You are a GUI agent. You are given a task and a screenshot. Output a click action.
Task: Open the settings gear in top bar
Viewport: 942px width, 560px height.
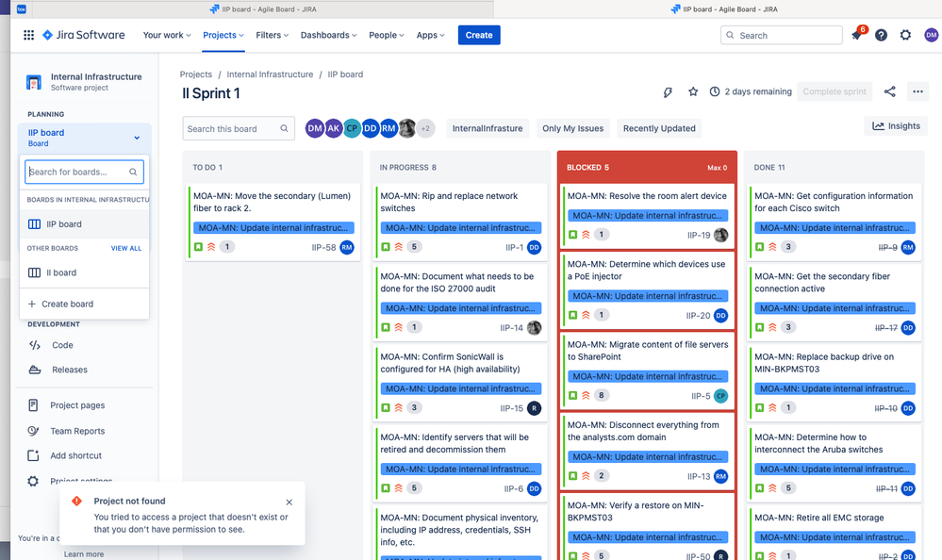tap(905, 35)
